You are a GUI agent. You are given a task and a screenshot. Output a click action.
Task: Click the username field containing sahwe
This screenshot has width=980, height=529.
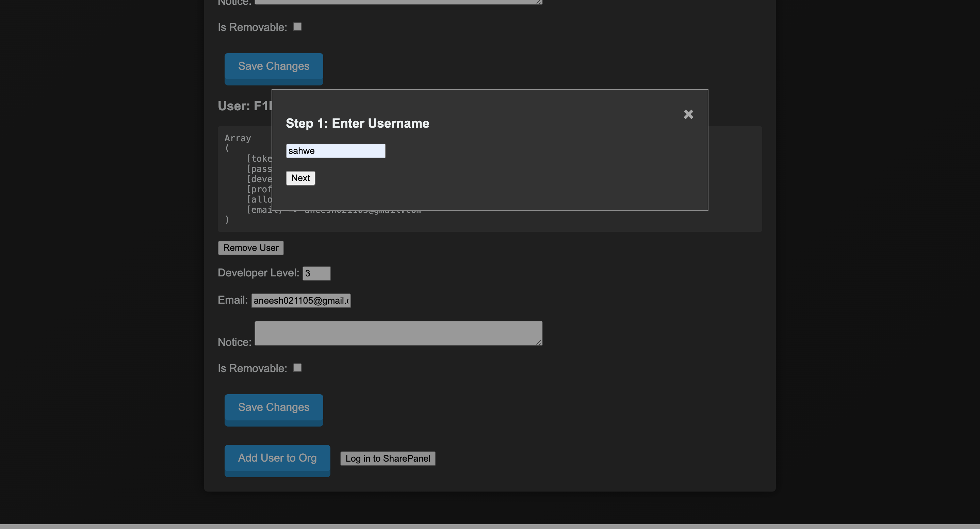point(335,151)
